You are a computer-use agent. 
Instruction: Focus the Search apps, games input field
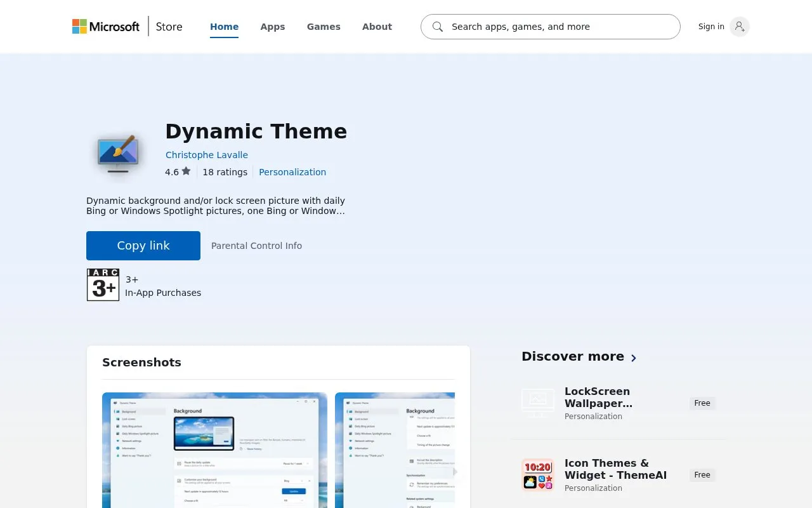tap(551, 27)
